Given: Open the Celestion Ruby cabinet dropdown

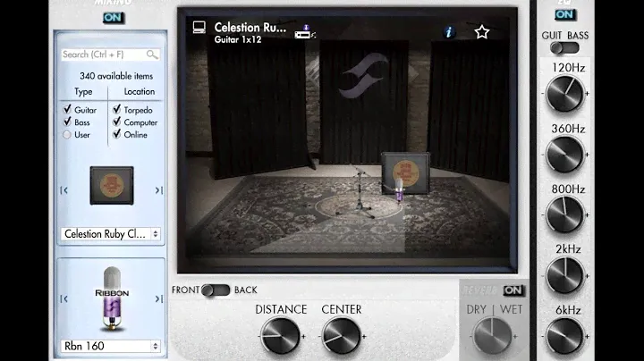Looking at the screenshot, I should pos(111,234).
